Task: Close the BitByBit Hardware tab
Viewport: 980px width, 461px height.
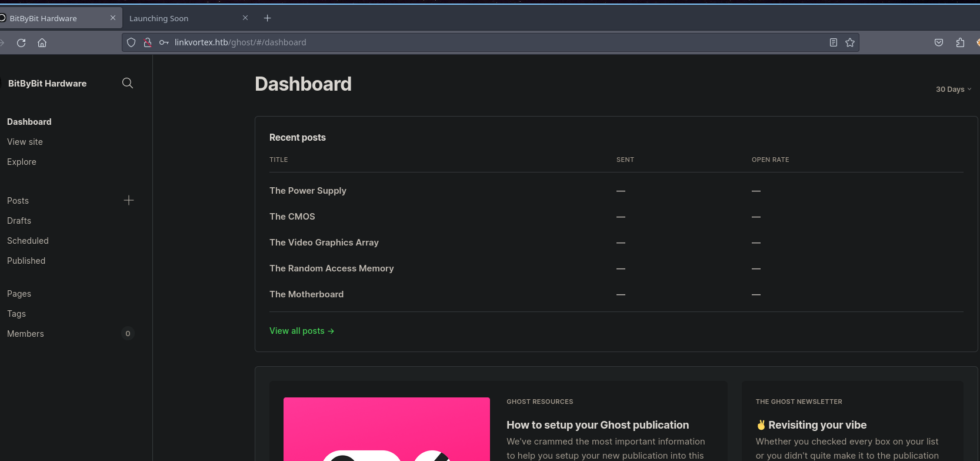Action: (x=113, y=18)
